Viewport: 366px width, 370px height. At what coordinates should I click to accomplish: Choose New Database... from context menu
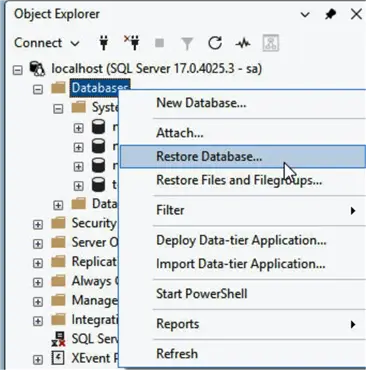coord(243,103)
